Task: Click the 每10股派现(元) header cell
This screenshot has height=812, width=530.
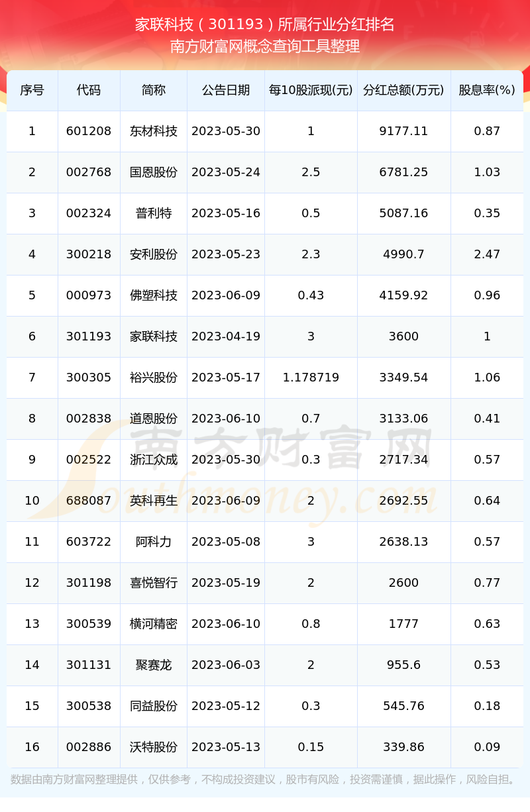Action: point(311,90)
